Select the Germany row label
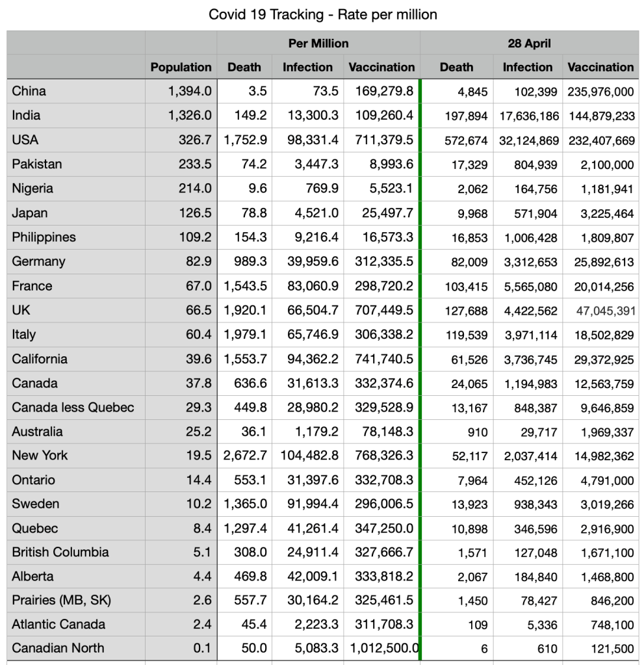 click(x=38, y=261)
